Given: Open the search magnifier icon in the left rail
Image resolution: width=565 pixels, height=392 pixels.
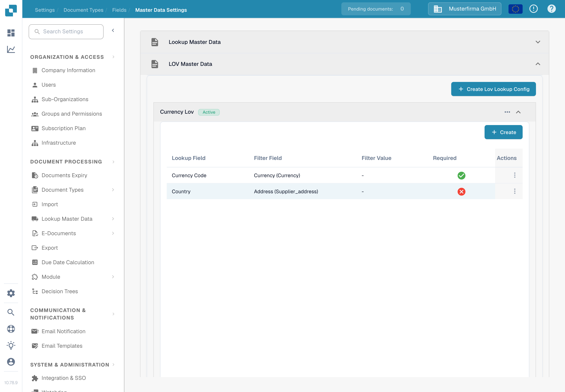Looking at the screenshot, I should [11, 312].
